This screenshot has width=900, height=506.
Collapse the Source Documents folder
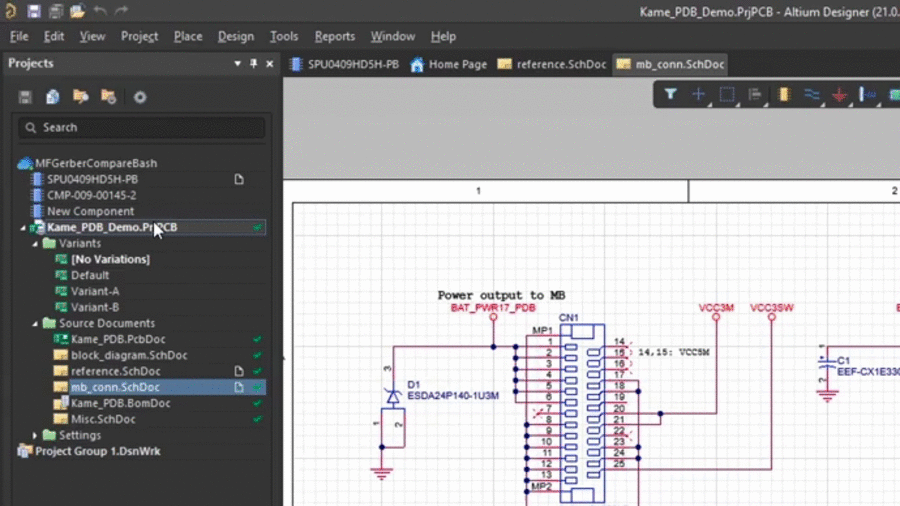pos(36,323)
